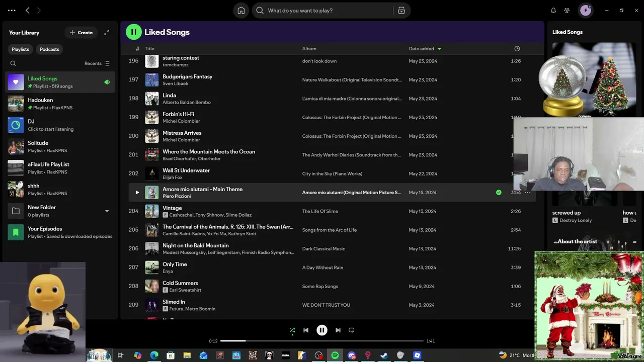Open the Enya artist link
The width and height of the screenshot is (644, 362).
point(168,271)
